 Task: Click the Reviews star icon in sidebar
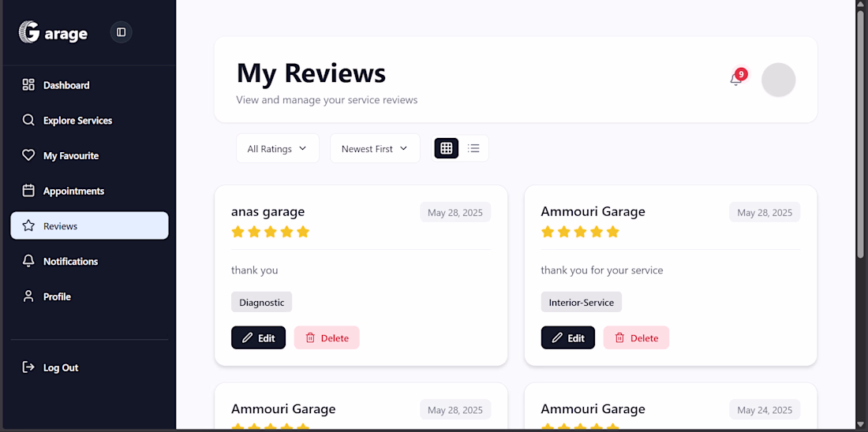[28, 225]
